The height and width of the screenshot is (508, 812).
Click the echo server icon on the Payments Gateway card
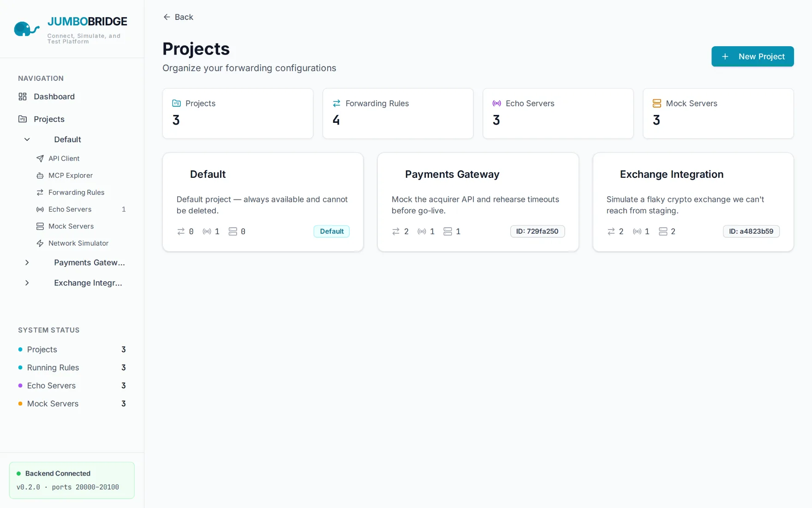pos(422,231)
